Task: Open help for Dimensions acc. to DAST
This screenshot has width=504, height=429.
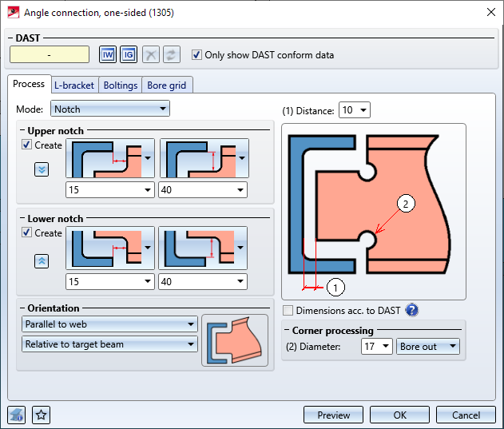Action: pos(412,310)
